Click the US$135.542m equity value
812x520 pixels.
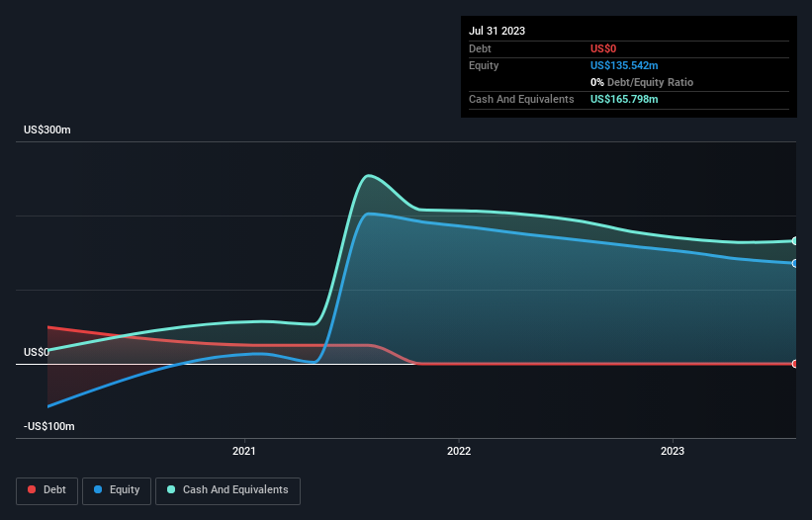tap(624, 65)
